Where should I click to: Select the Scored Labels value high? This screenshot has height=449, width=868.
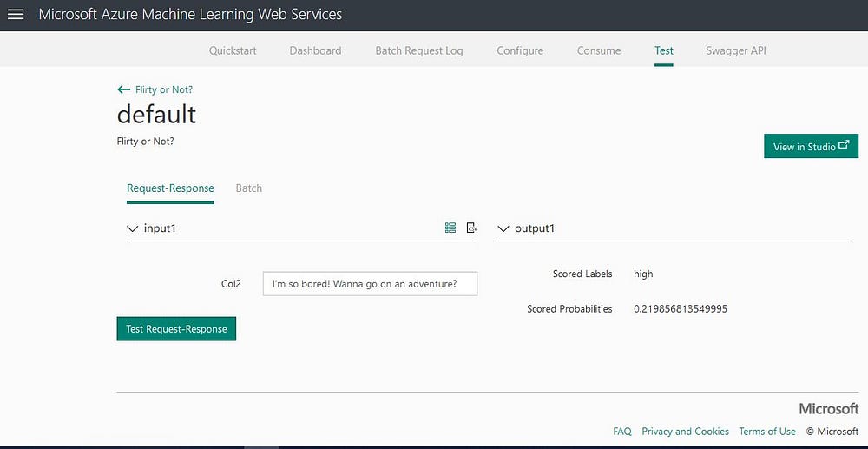643,274
